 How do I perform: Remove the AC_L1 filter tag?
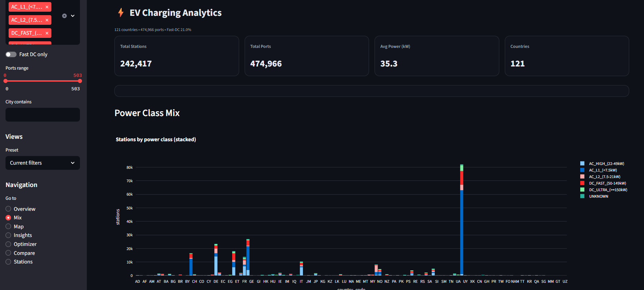(x=47, y=7)
